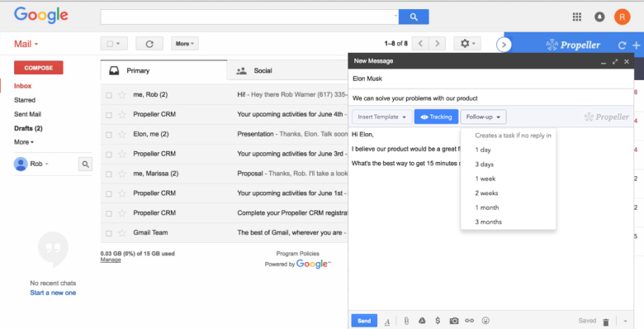644x329 pixels.
Task: Open the More actions dropdown in toolbar
Action: [x=185, y=44]
